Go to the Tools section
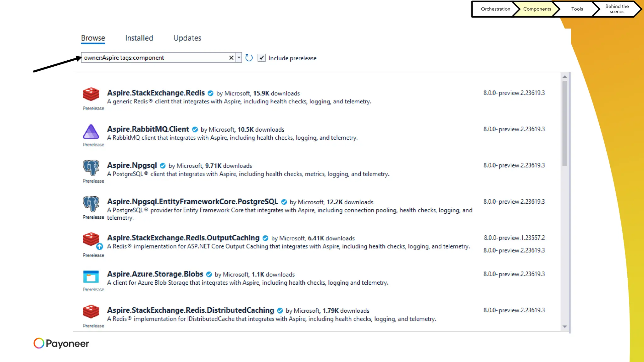 click(x=577, y=9)
